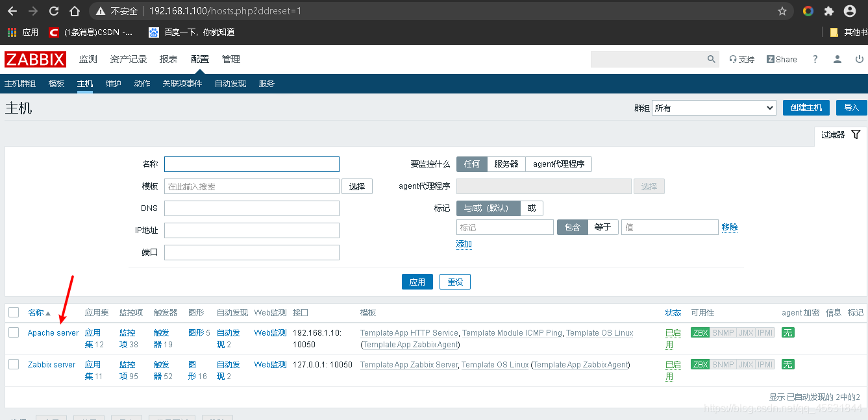This screenshot has width=868, height=420.
Task: Click the blue 应用 filter button
Action: pos(417,282)
